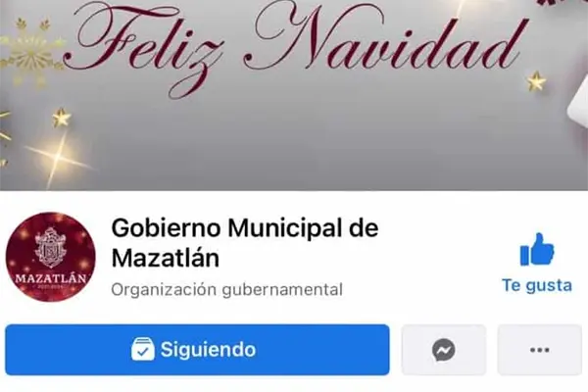Viewport: 588px width, 392px height.
Task: Open the three-dots more options menu
Action: 540,350
